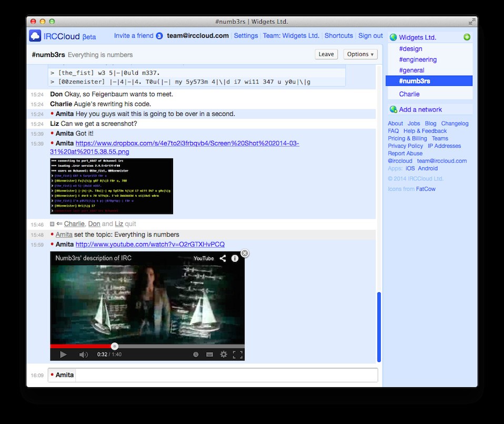This screenshot has width=504, height=424.
Task: Click the iOS app link
Action: (x=410, y=168)
